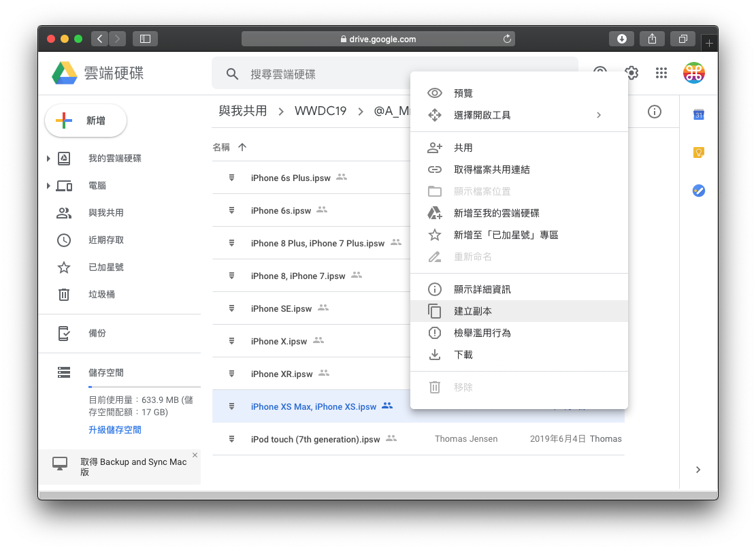Click Safari share icon
Image resolution: width=756 pixels, height=550 pixels.
(x=653, y=39)
